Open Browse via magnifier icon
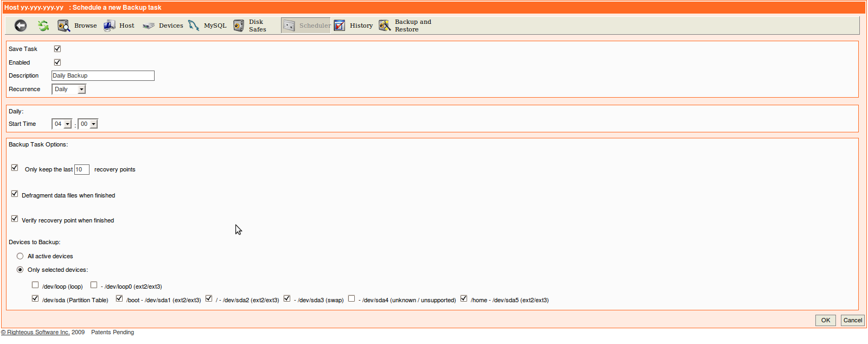The height and width of the screenshot is (344, 868). 63,26
